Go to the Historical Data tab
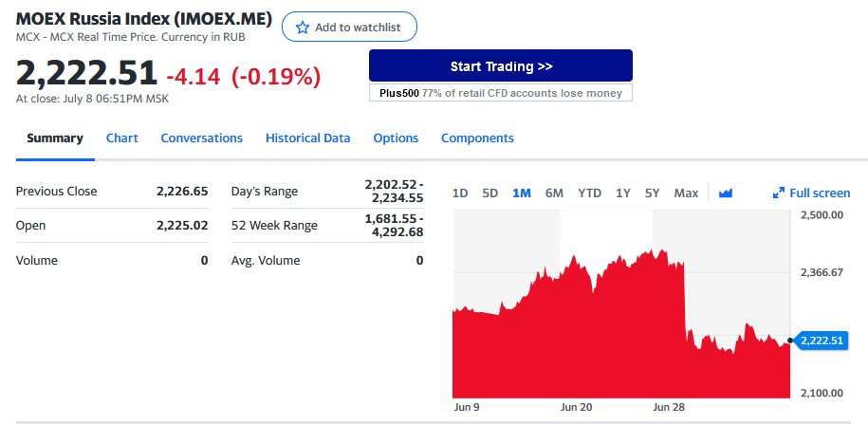 tap(307, 138)
